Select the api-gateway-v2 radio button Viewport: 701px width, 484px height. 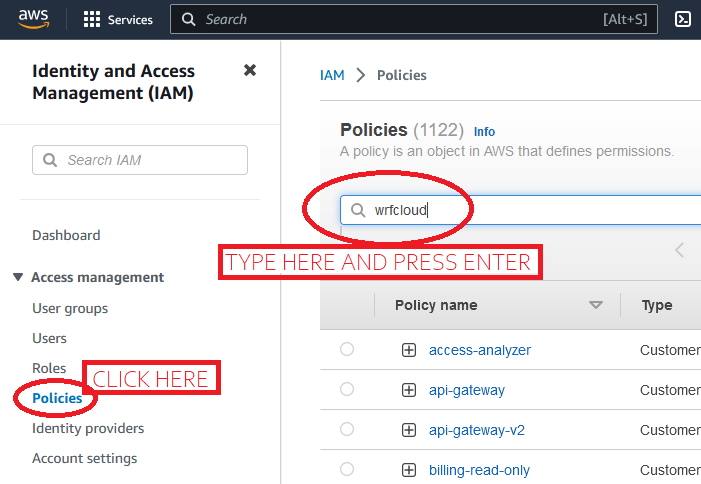(x=347, y=429)
